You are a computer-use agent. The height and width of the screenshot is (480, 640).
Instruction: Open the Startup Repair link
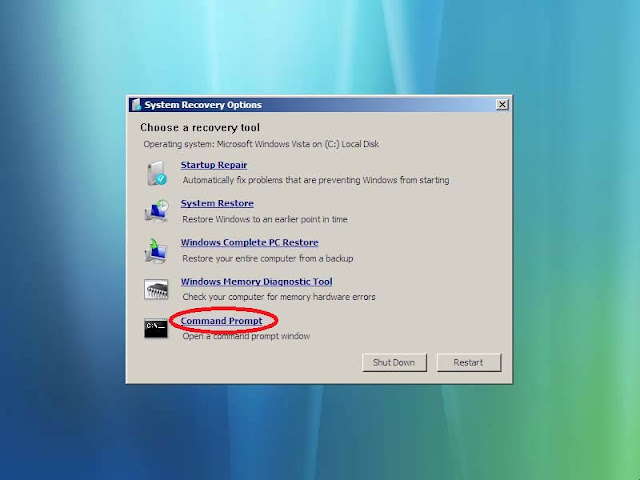(x=214, y=165)
